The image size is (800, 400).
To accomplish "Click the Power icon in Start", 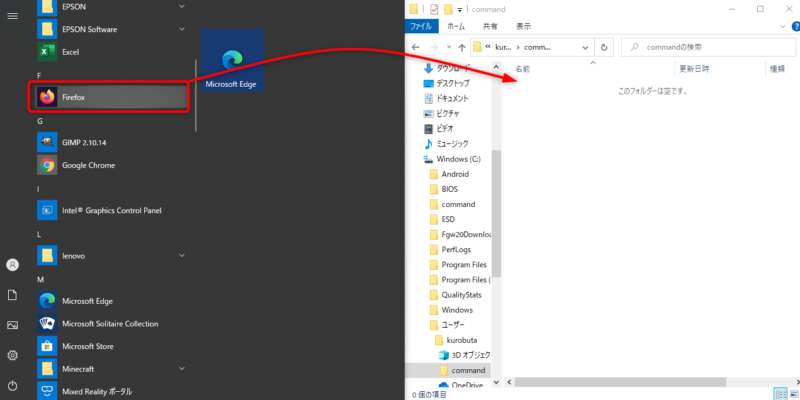I will (x=12, y=385).
